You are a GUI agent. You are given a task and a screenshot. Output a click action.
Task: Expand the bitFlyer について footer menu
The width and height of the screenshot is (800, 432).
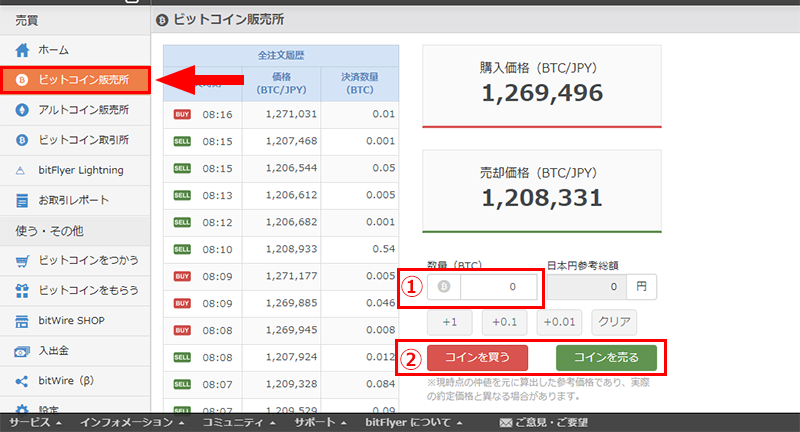414,423
